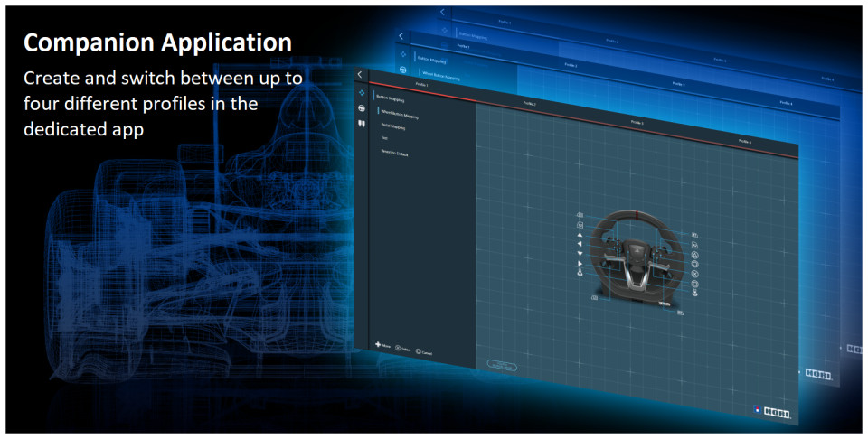Select the Cross button mapping icon
868x439 pixels.
pos(695,274)
